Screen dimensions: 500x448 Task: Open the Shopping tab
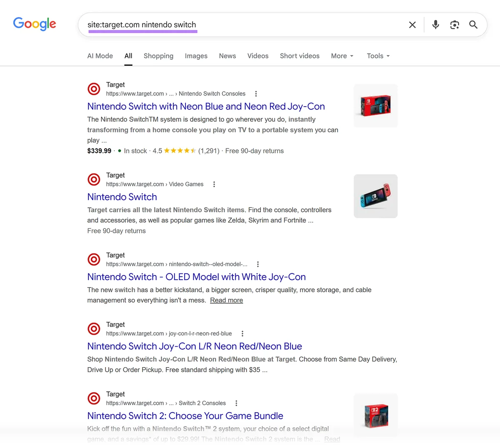(158, 56)
